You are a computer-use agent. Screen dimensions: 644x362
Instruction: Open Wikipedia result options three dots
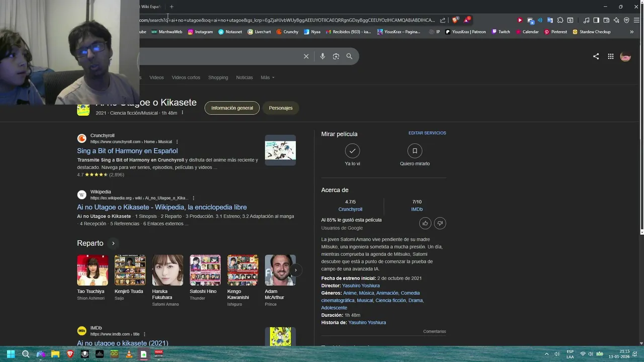(193, 198)
